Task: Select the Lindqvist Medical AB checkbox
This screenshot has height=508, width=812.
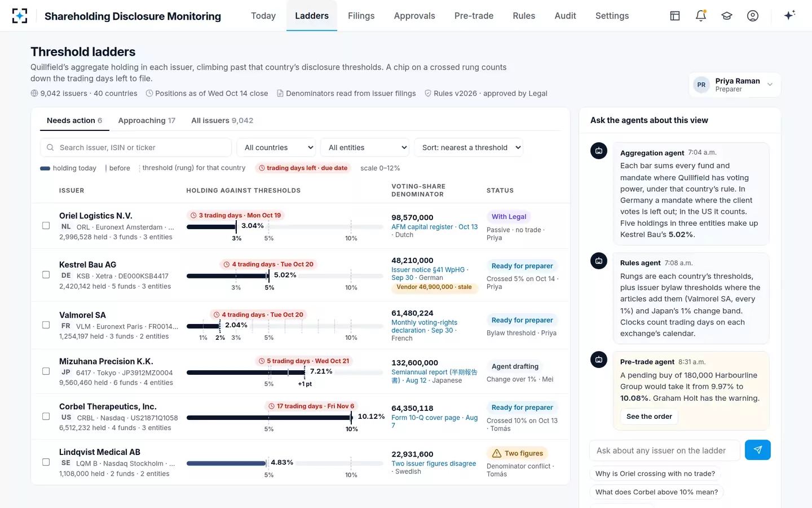Action: 46,462
